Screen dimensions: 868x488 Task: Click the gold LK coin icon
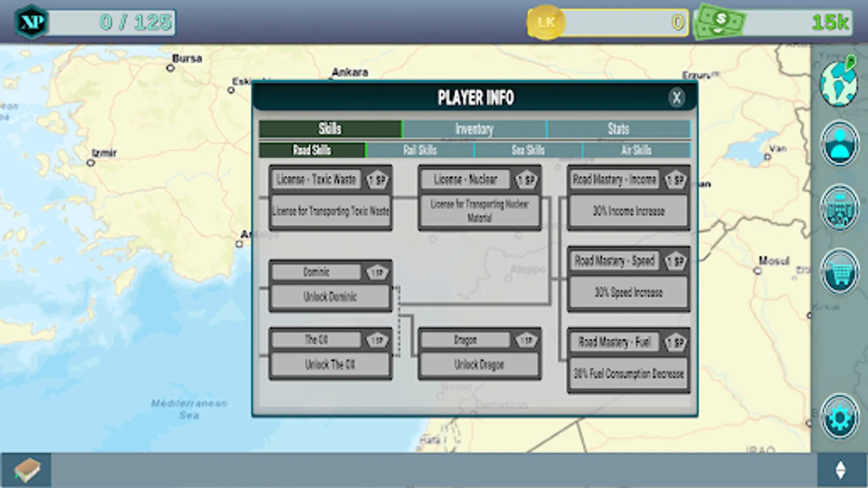click(x=546, y=22)
